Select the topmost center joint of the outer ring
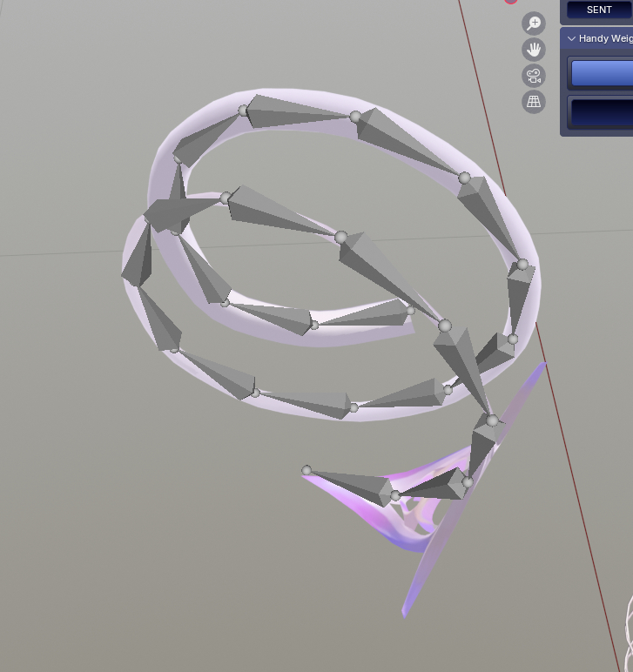Screen dimensions: 633x672 (355, 117)
